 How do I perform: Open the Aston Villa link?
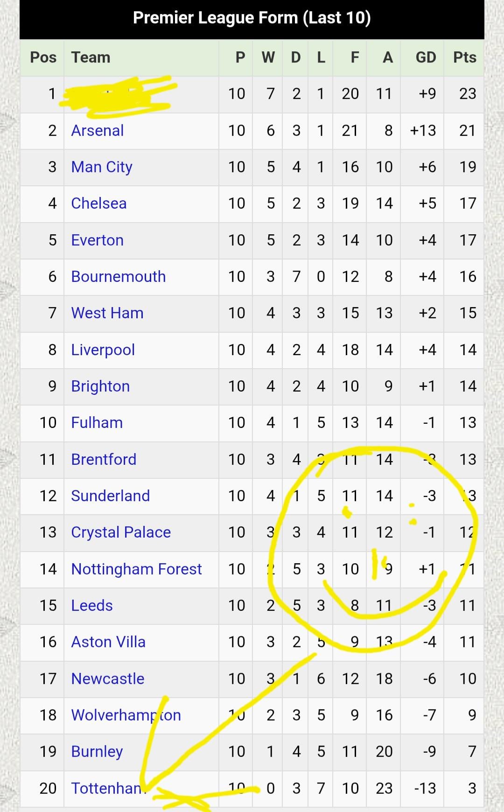pyautogui.click(x=108, y=642)
